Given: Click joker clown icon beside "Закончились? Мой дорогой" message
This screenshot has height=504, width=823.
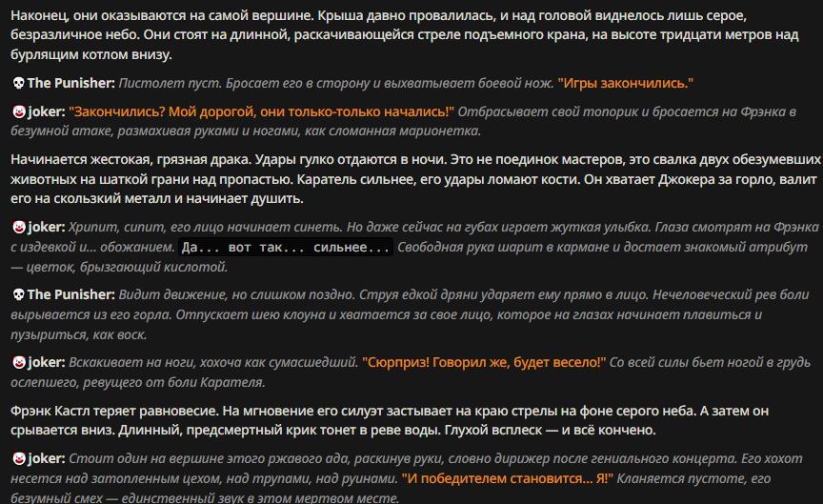Looking at the screenshot, I should coord(19,111).
